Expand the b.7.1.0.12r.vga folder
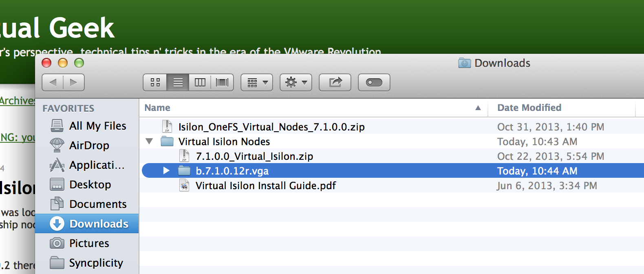644x274 pixels. [x=166, y=171]
